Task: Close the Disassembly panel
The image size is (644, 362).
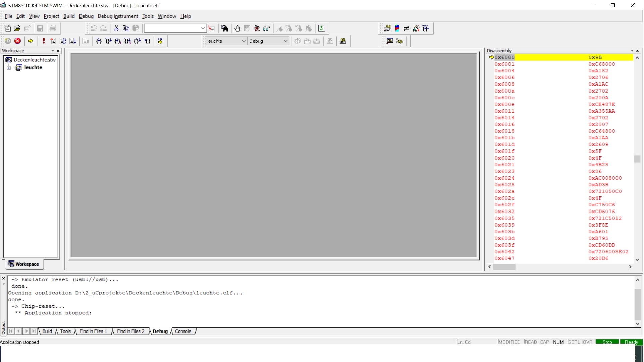Action: coord(638,51)
